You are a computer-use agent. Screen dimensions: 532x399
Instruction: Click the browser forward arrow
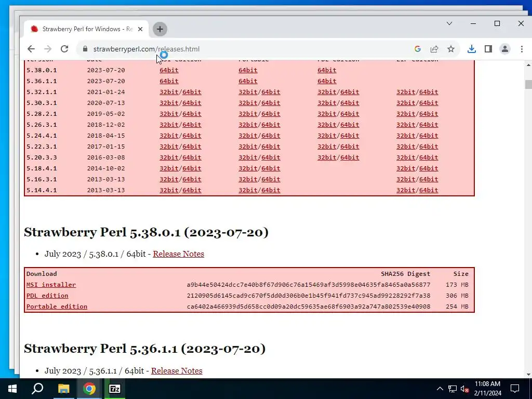[x=48, y=49]
